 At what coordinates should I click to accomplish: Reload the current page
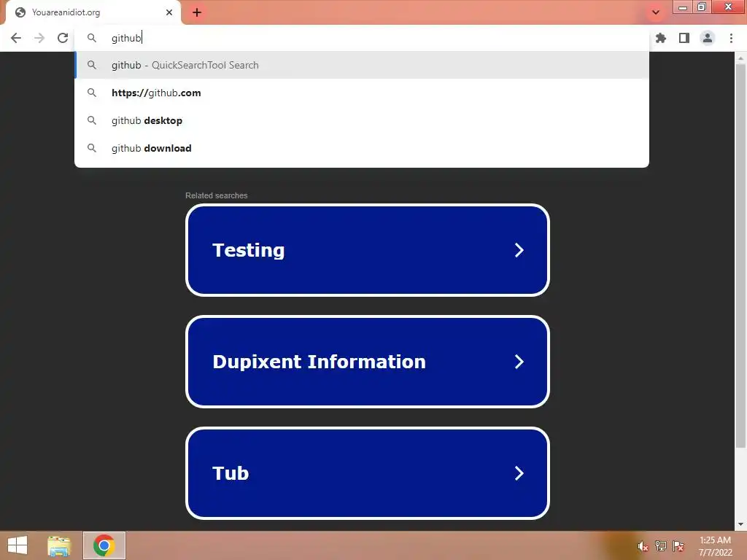(63, 38)
